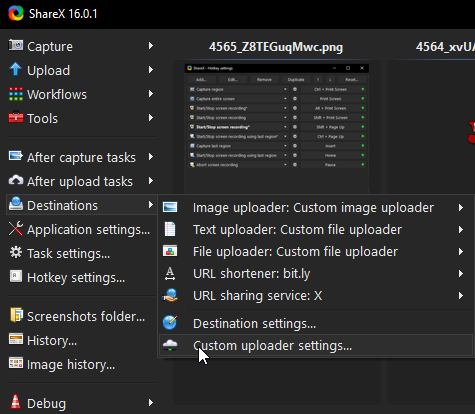475x414 pixels.
Task: Expand the Debug submenu arrow
Action: point(151,403)
